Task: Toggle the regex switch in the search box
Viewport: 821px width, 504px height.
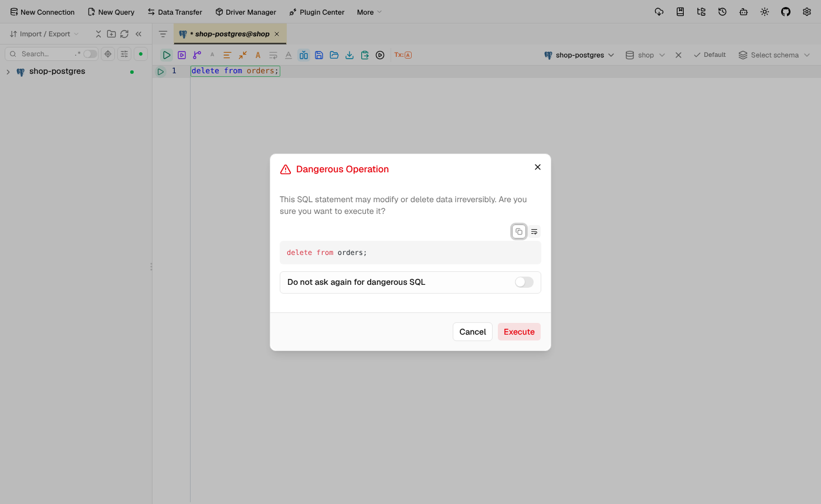Action: [x=90, y=54]
